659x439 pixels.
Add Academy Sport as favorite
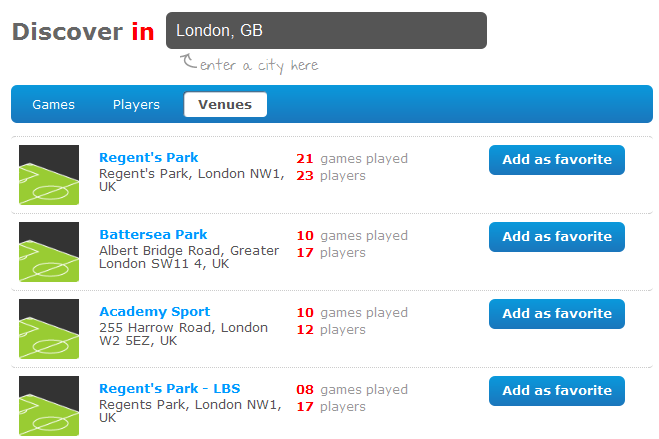pos(556,313)
